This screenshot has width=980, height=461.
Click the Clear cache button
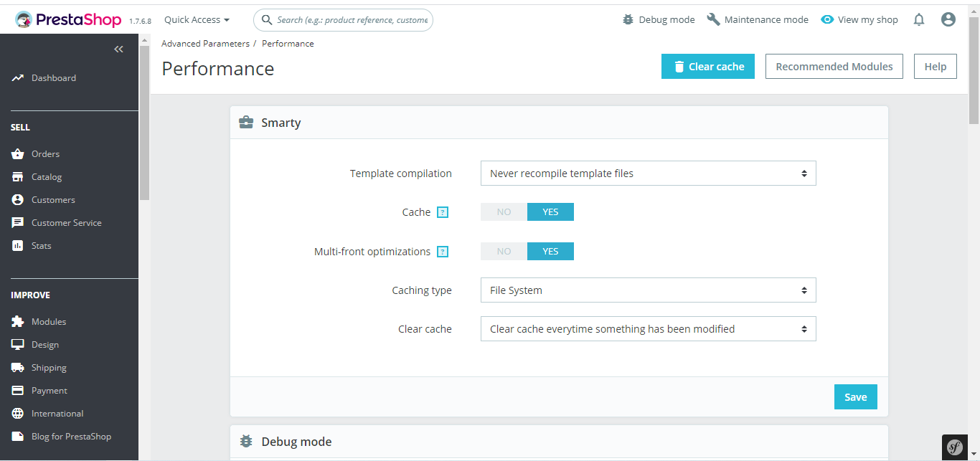tap(707, 67)
